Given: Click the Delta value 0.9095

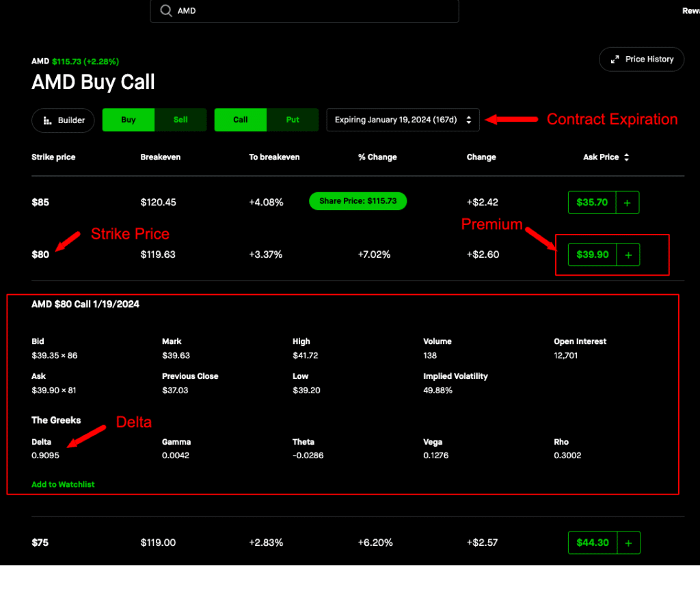Looking at the screenshot, I should point(45,456).
